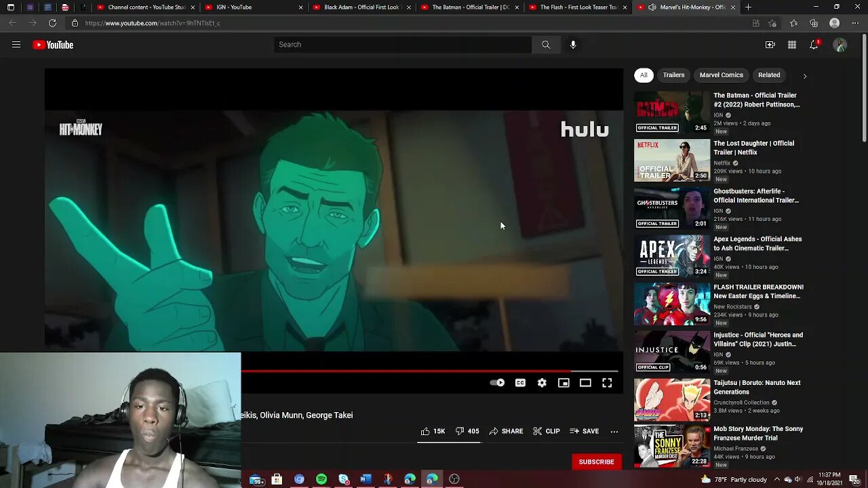This screenshot has width=868, height=488.
Task: Click the SAVE button
Action: (585, 431)
